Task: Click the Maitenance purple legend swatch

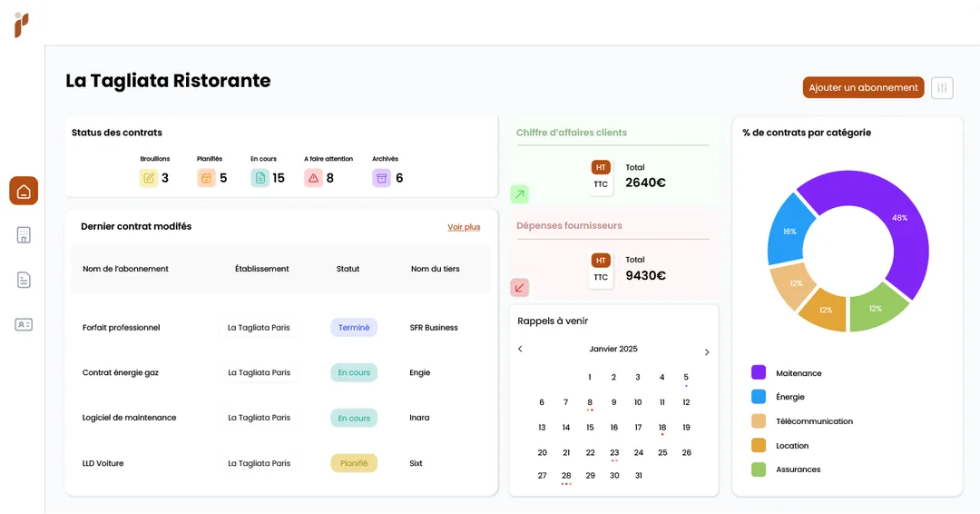Action: pyautogui.click(x=758, y=372)
